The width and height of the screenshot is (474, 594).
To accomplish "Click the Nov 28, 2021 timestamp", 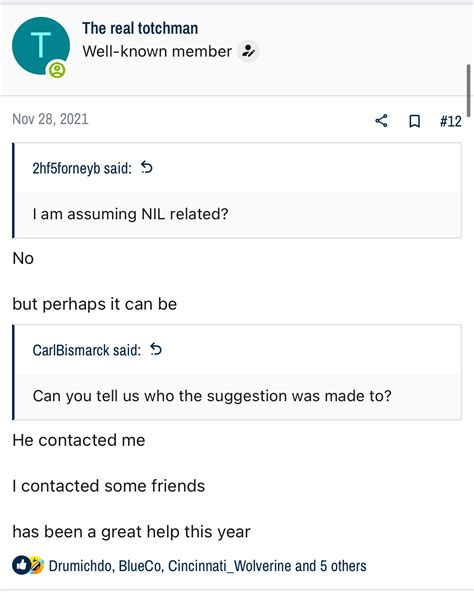I will [50, 119].
